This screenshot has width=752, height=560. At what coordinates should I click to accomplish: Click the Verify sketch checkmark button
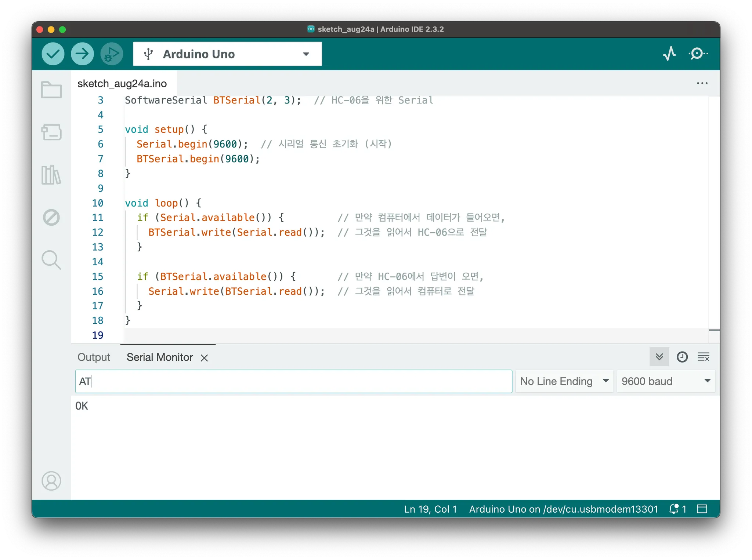[53, 54]
